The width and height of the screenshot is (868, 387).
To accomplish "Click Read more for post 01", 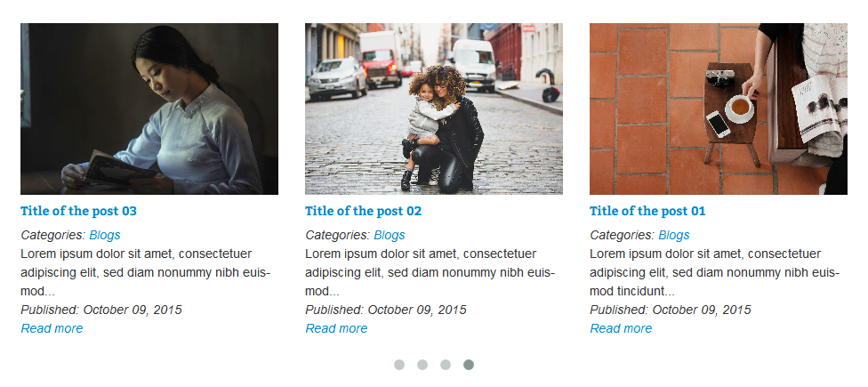I will point(621,328).
